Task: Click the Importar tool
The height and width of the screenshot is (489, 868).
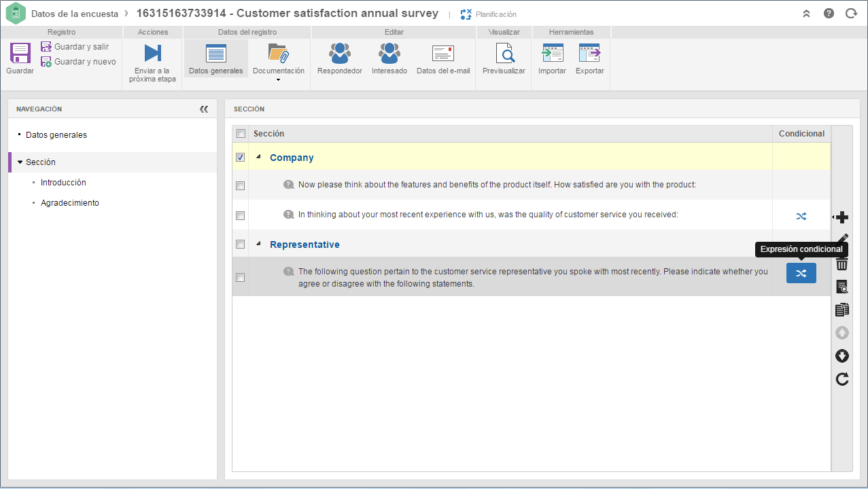Action: [x=552, y=58]
